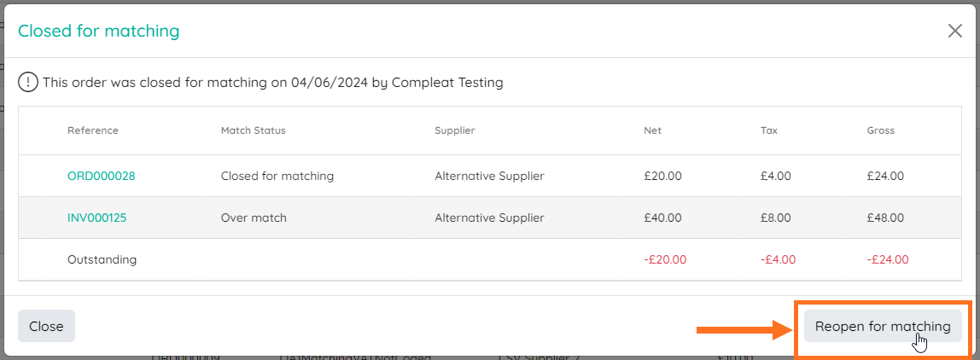Click the Closed for matching dialog title
This screenshot has height=360, width=980.
(99, 32)
